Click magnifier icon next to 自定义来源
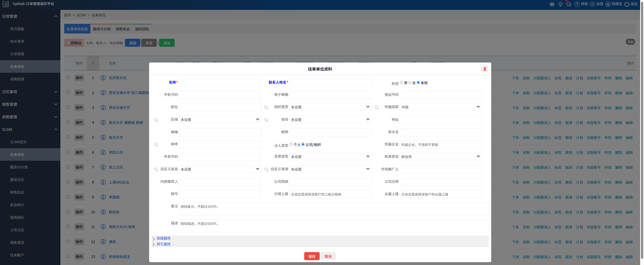The width and height of the screenshot is (644, 265). [266, 170]
